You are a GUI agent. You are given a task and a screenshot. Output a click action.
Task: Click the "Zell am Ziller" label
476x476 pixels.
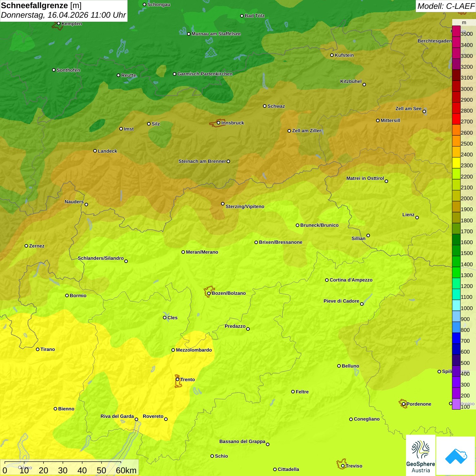307,131
